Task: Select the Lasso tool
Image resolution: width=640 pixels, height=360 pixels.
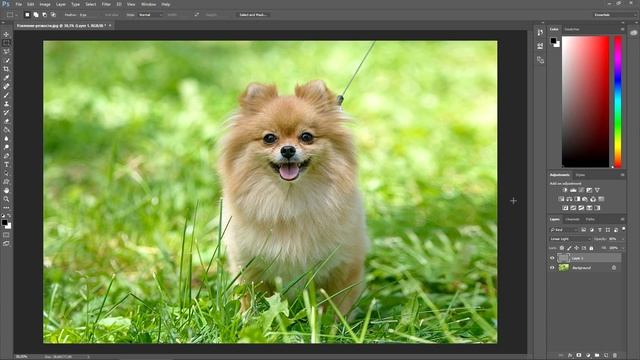Action: click(x=6, y=52)
